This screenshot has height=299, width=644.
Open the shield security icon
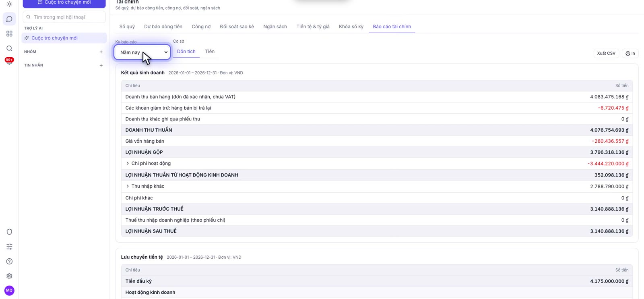(9, 232)
